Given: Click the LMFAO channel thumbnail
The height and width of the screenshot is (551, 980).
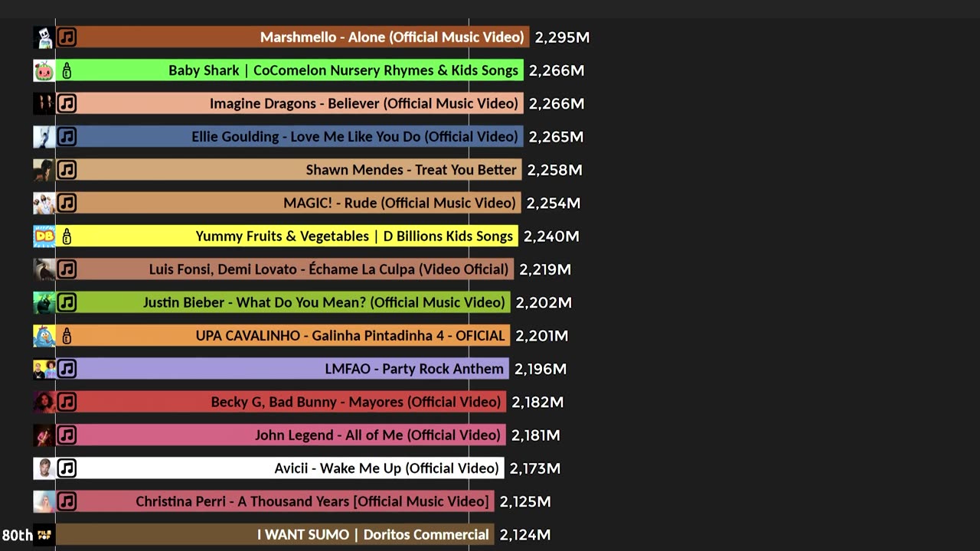Looking at the screenshot, I should point(44,369).
